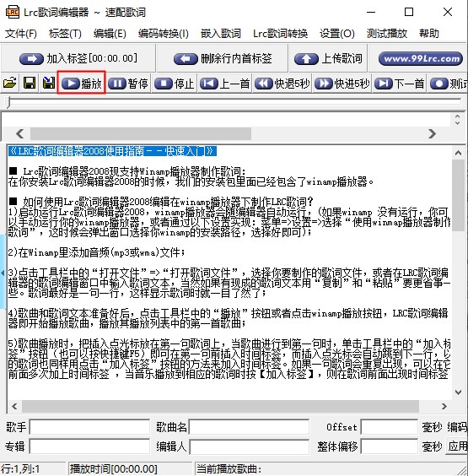Click the 应用 apply button
This screenshot has width=468, height=476.
click(x=457, y=446)
